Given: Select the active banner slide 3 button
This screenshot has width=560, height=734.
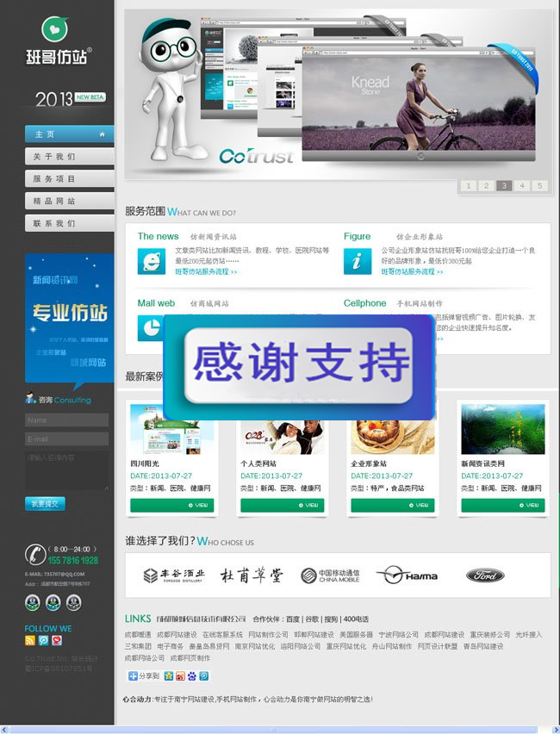Looking at the screenshot, I should [504, 186].
